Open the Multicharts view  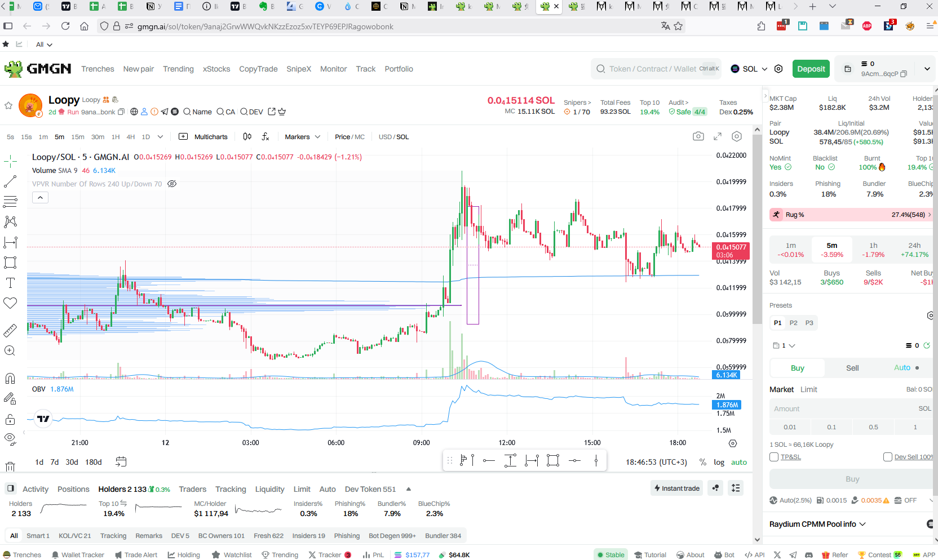pos(203,137)
